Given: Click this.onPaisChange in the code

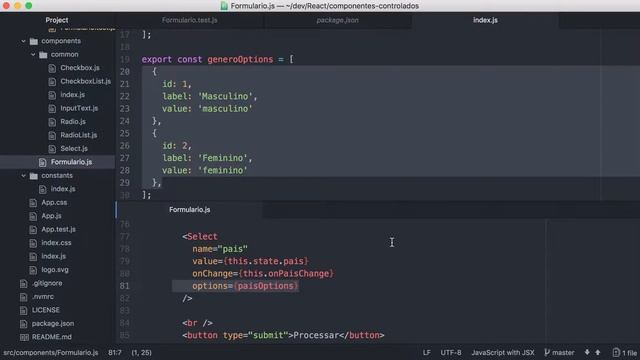Looking at the screenshot, I should pos(286,274).
